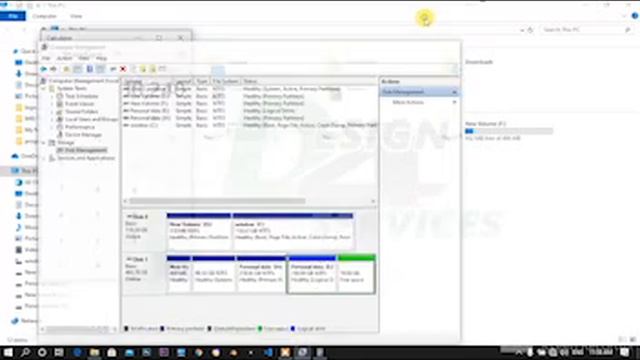Click the Refresh icon in Explorer address bar
Image resolution: width=640 pixels, height=360 pixels.
(x=530, y=30)
